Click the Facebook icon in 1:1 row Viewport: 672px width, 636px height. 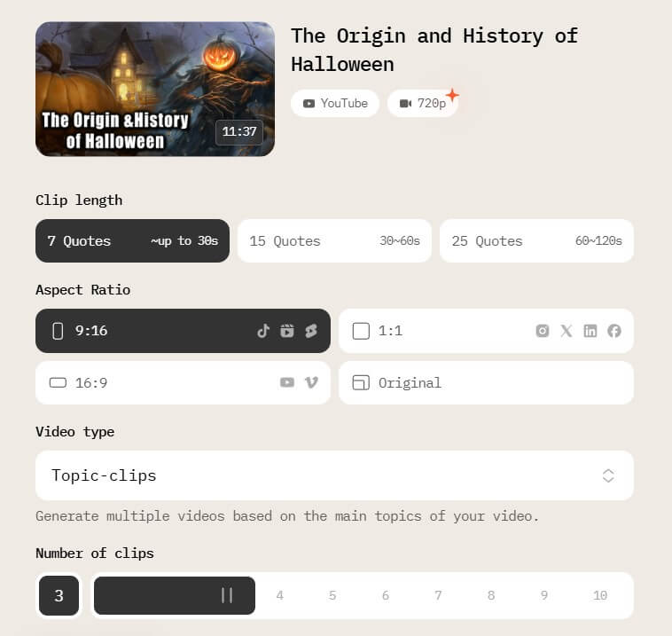click(x=614, y=331)
